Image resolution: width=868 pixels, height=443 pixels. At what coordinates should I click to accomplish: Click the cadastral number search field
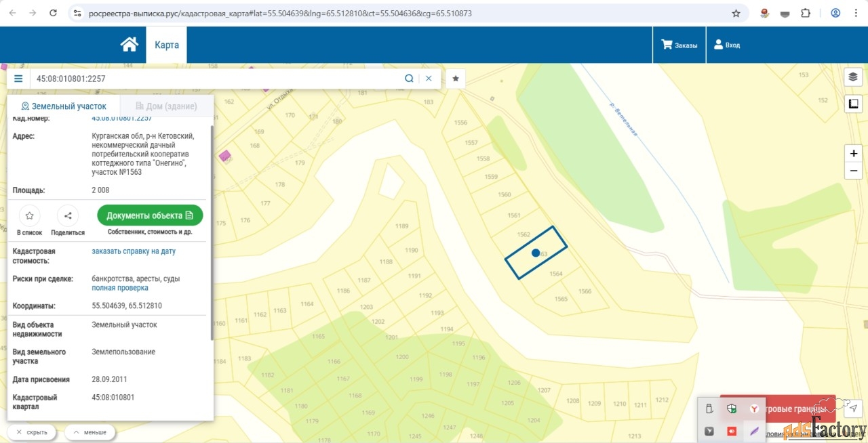[x=217, y=79]
